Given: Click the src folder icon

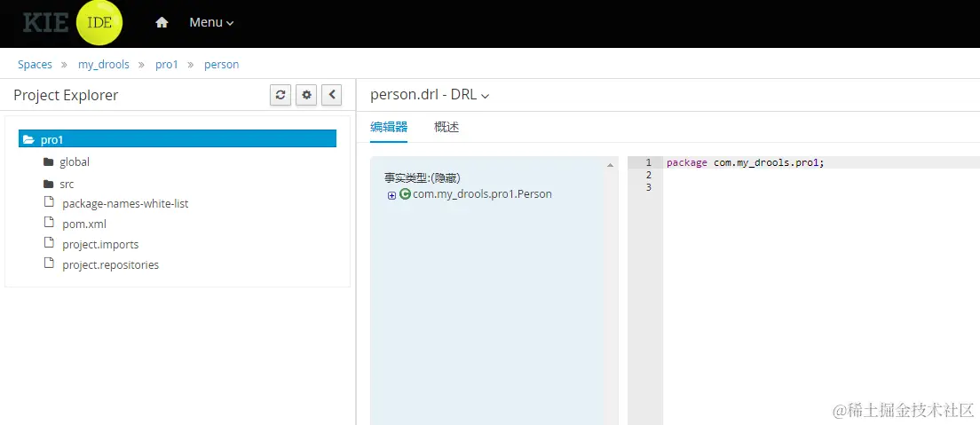Looking at the screenshot, I should (x=48, y=185).
